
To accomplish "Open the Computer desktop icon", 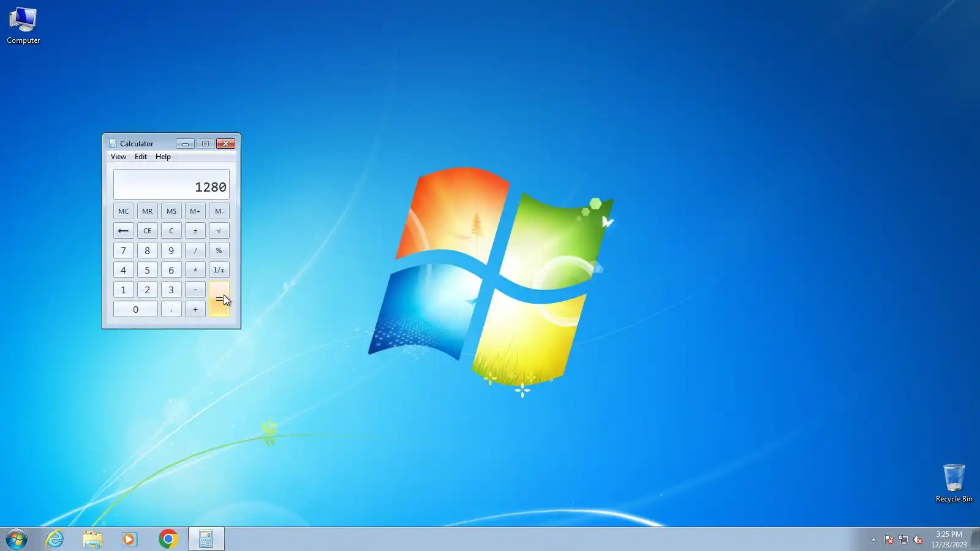I will point(23,26).
